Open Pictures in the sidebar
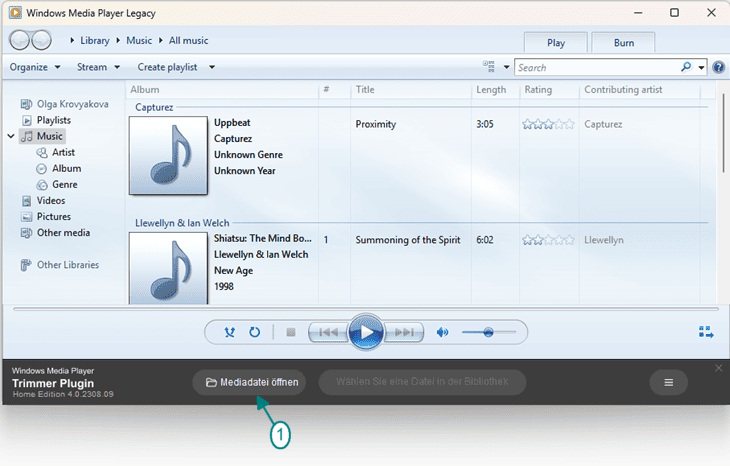The height and width of the screenshot is (466, 730). pyautogui.click(x=46, y=217)
